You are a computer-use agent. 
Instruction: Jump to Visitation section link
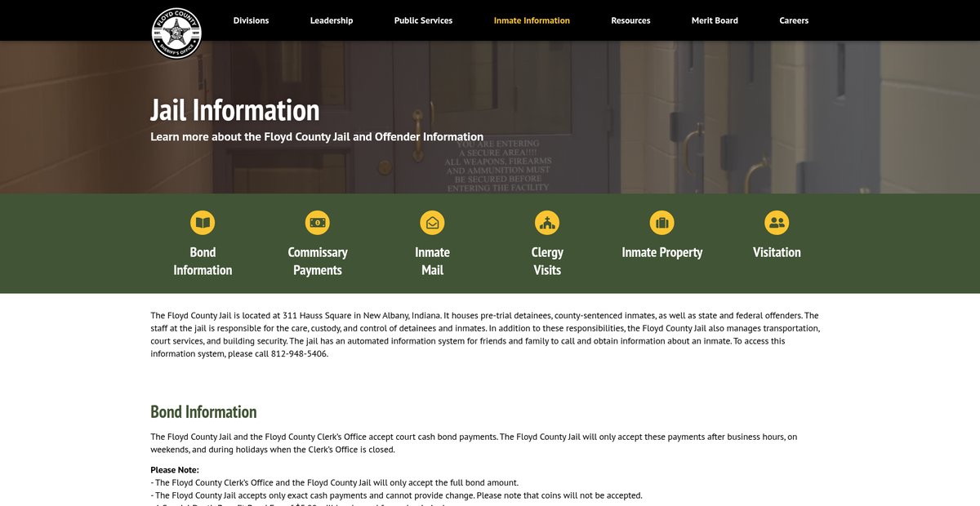click(777, 252)
